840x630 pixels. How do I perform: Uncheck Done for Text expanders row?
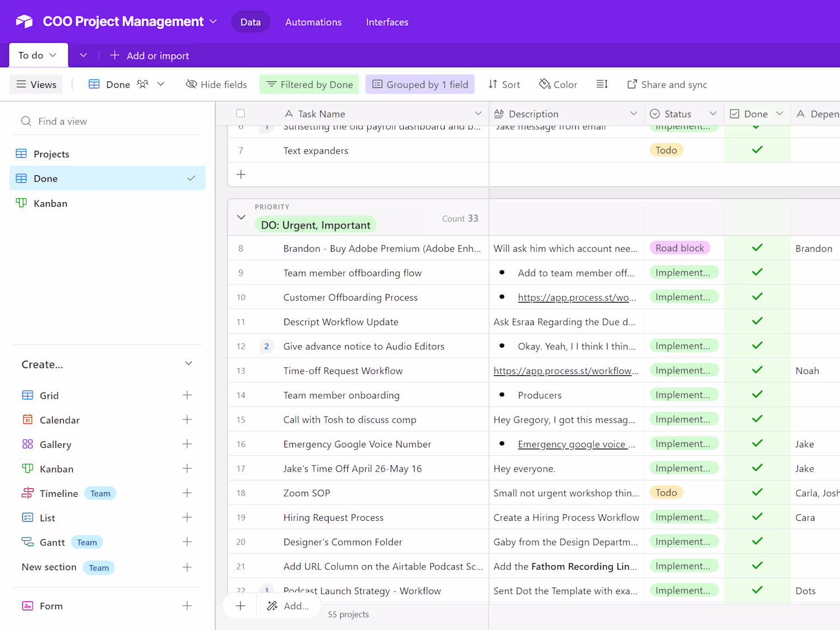click(757, 150)
